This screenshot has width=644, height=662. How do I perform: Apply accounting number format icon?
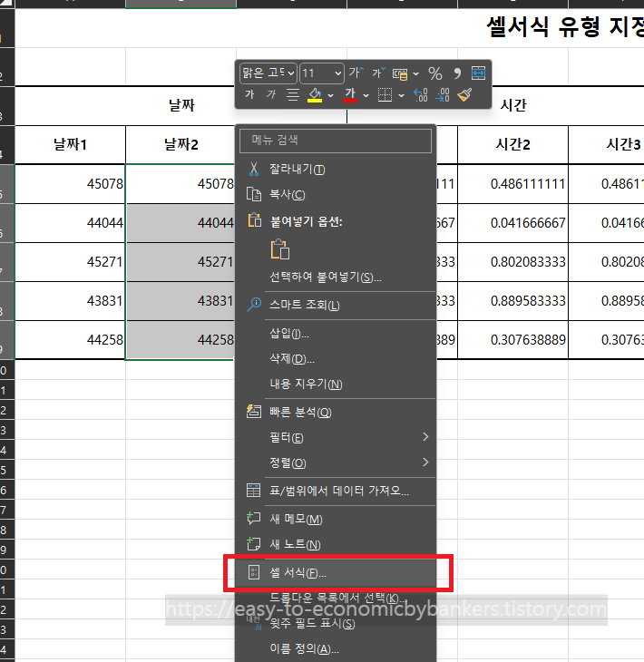point(400,73)
